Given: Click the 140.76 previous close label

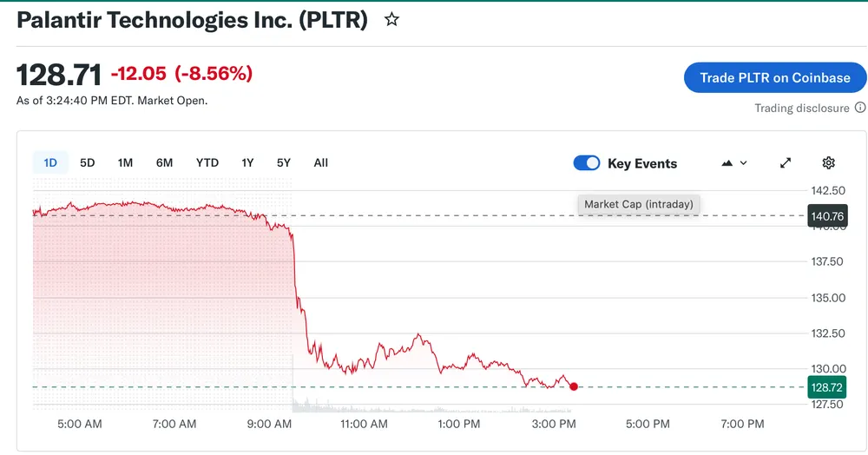Looking at the screenshot, I should (x=826, y=216).
